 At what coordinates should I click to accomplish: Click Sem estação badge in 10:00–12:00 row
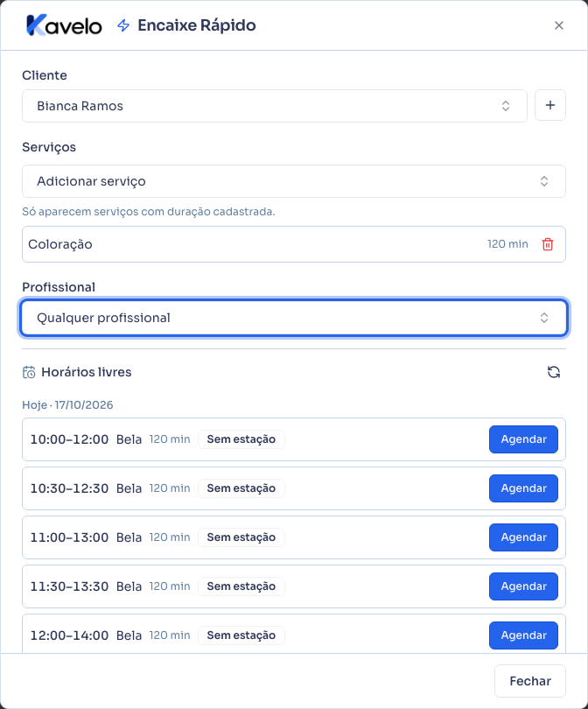241,439
